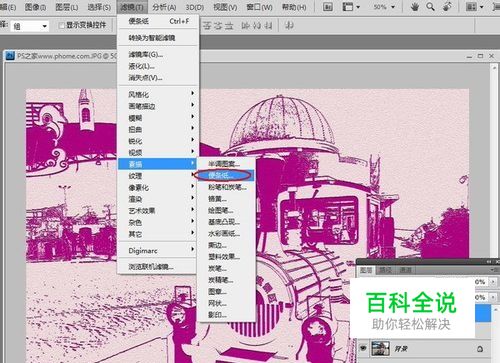Open the 帮助(H) menu
This screenshot has height=363, width=500.
[294, 7]
